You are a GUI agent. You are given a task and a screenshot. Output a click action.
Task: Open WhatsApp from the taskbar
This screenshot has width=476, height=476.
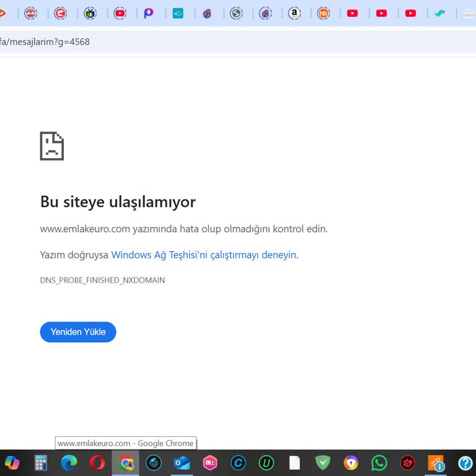(379, 463)
